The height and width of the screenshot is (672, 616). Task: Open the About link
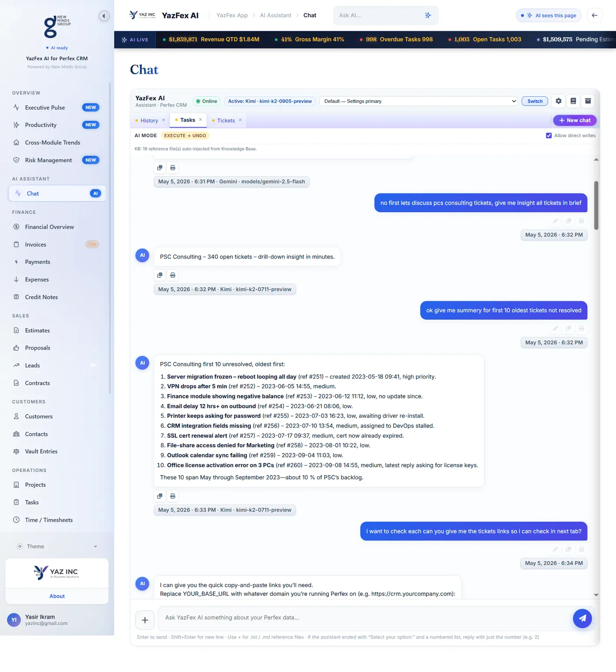click(57, 596)
